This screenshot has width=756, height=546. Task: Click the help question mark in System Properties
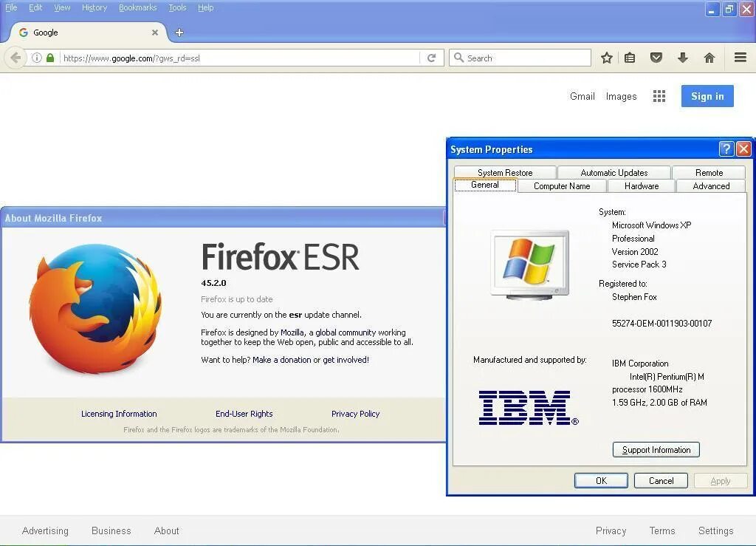(726, 149)
